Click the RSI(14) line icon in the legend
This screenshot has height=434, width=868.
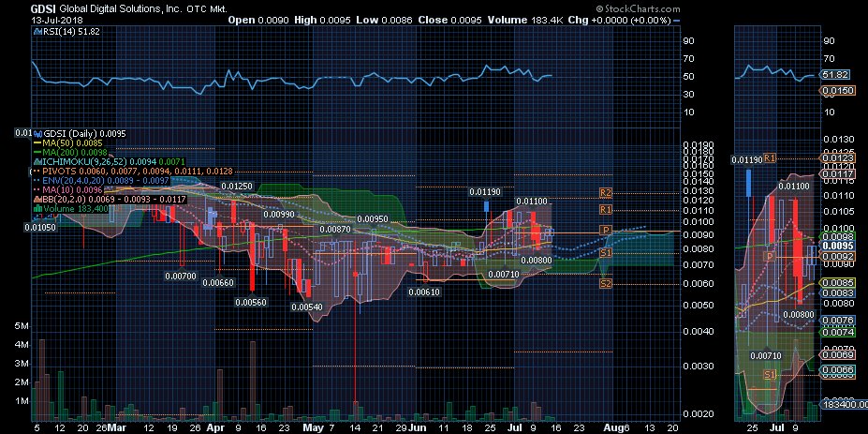38,32
